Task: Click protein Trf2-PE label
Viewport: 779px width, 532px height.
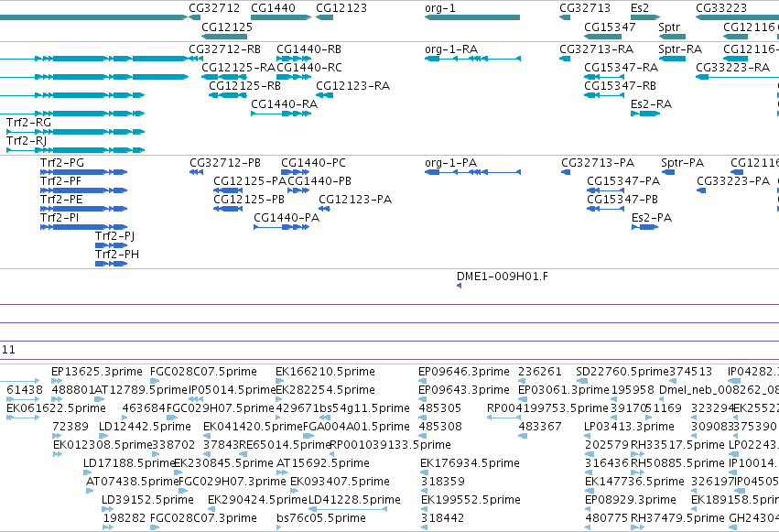Action: [61, 200]
